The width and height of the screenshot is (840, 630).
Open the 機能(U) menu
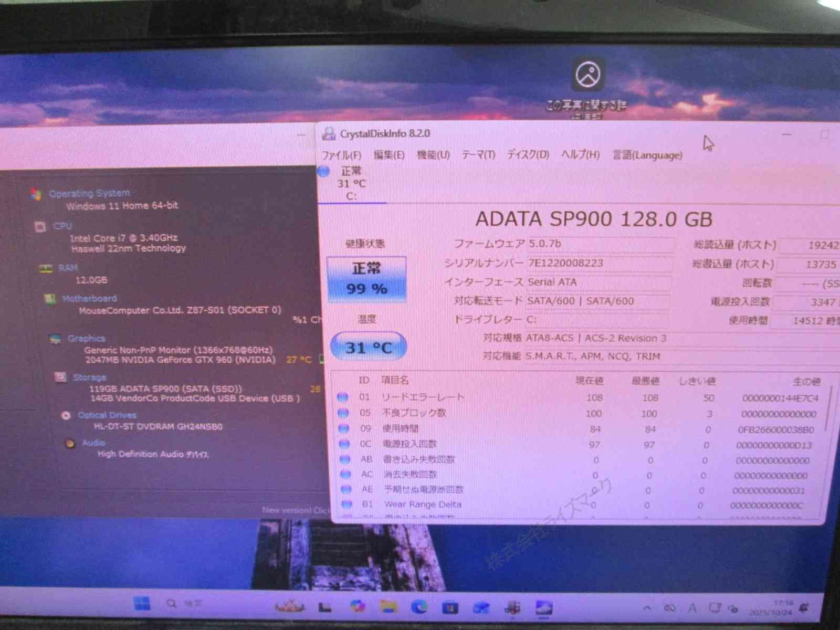tap(433, 155)
